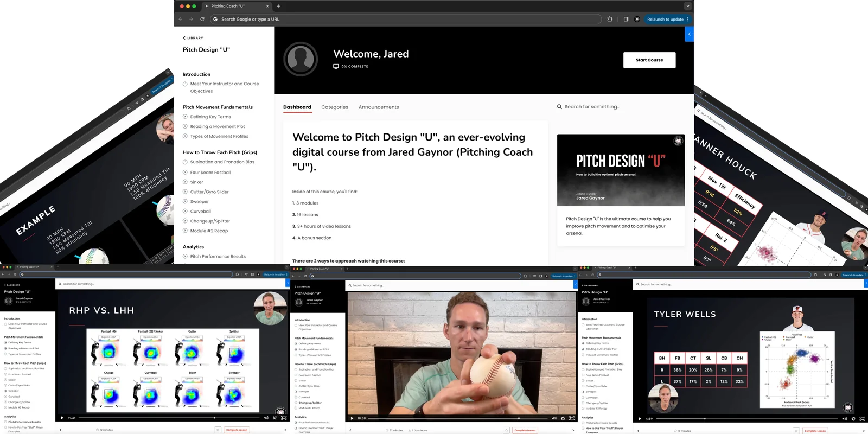Play the baseball grip video

[352, 418]
